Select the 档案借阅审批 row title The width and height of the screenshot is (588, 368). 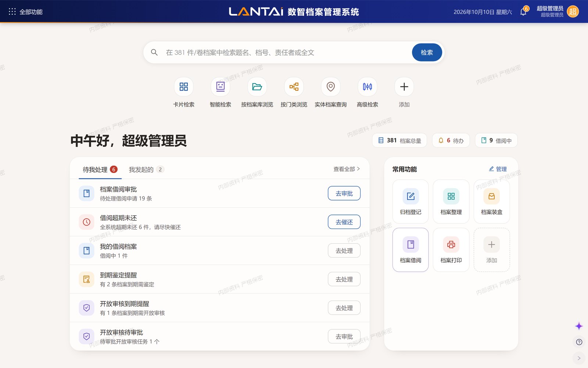[118, 190]
